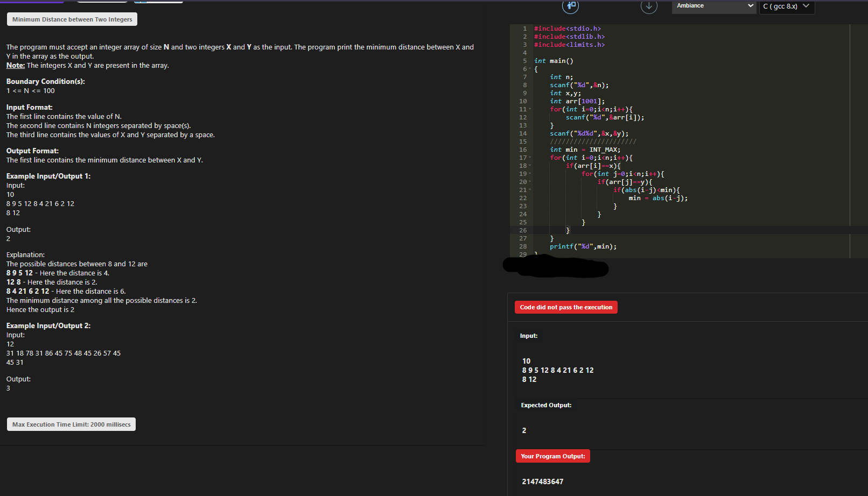Click the circular download arrow icon
The image size is (868, 496).
(649, 6)
